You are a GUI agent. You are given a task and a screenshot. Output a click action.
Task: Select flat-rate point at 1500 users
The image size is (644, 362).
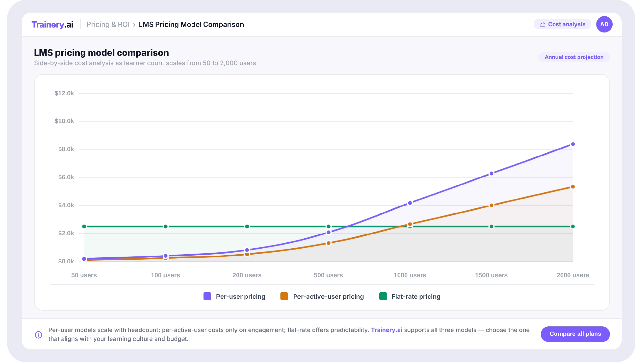pyautogui.click(x=491, y=227)
